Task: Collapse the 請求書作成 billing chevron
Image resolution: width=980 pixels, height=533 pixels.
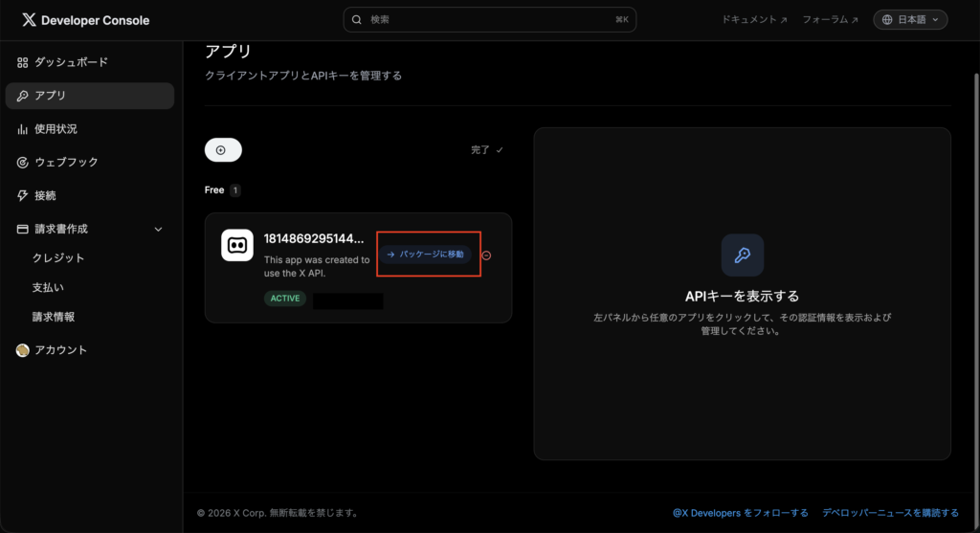Action: (159, 230)
